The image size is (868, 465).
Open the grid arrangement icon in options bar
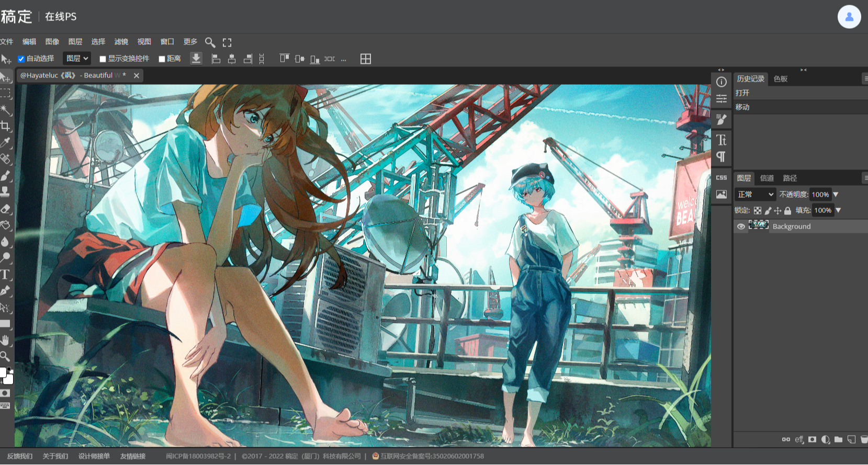point(366,59)
